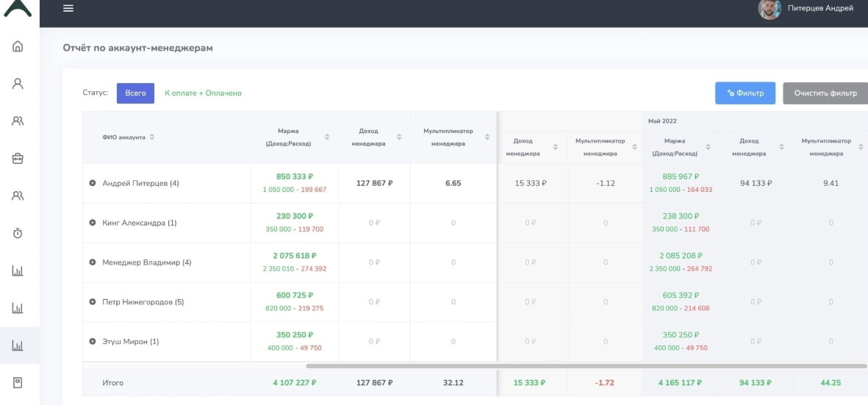Click the user avatar photo of Питерцев Андрей

coord(769,9)
